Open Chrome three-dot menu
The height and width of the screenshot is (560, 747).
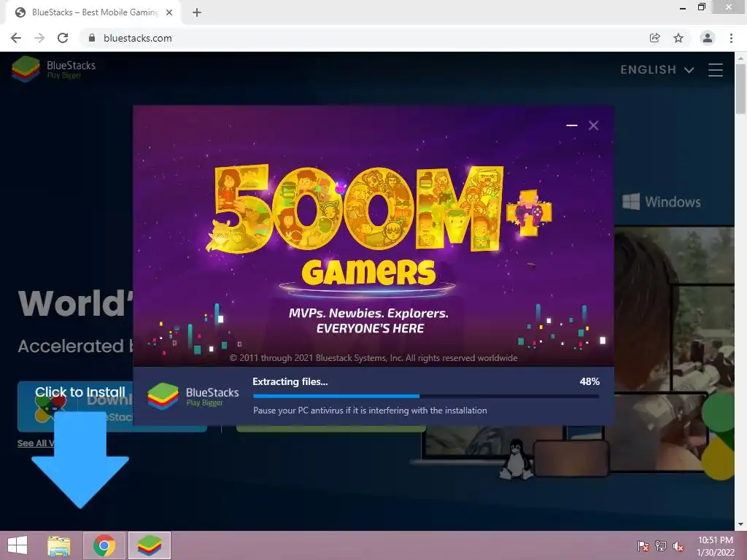[731, 38]
